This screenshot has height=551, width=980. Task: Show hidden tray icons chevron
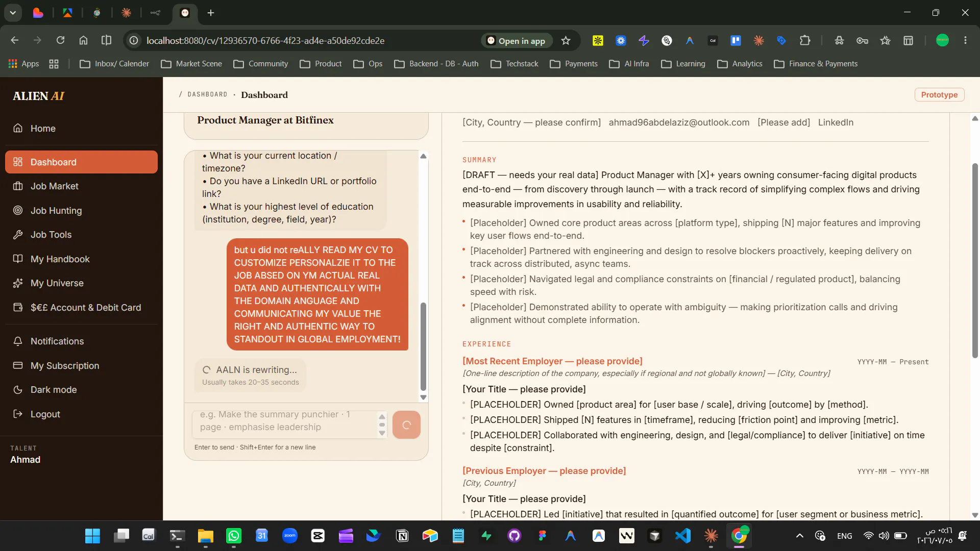click(x=800, y=536)
